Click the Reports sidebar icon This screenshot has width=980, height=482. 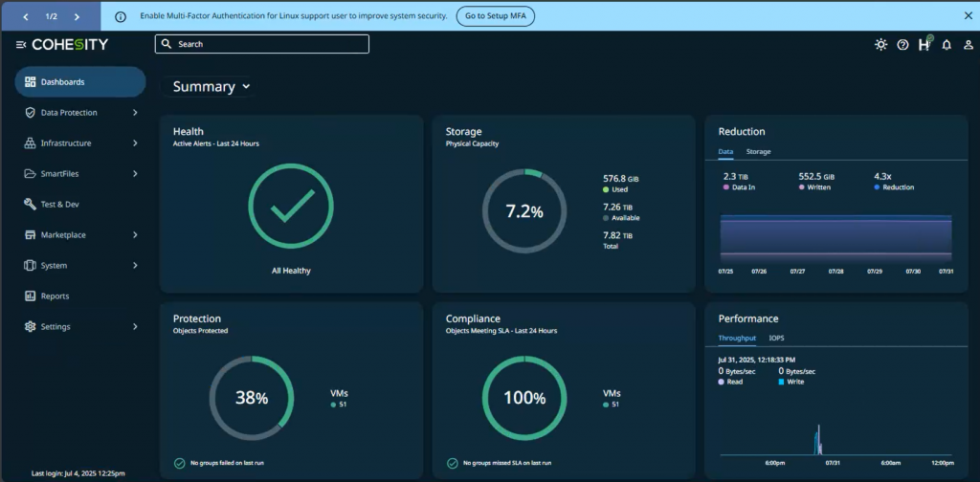(31, 296)
